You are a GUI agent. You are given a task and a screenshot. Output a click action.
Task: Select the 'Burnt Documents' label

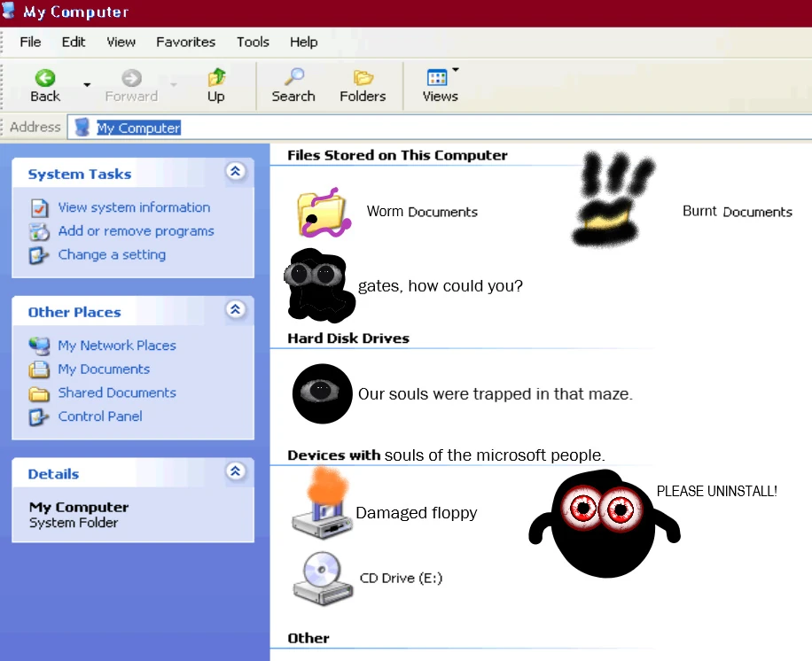(738, 212)
